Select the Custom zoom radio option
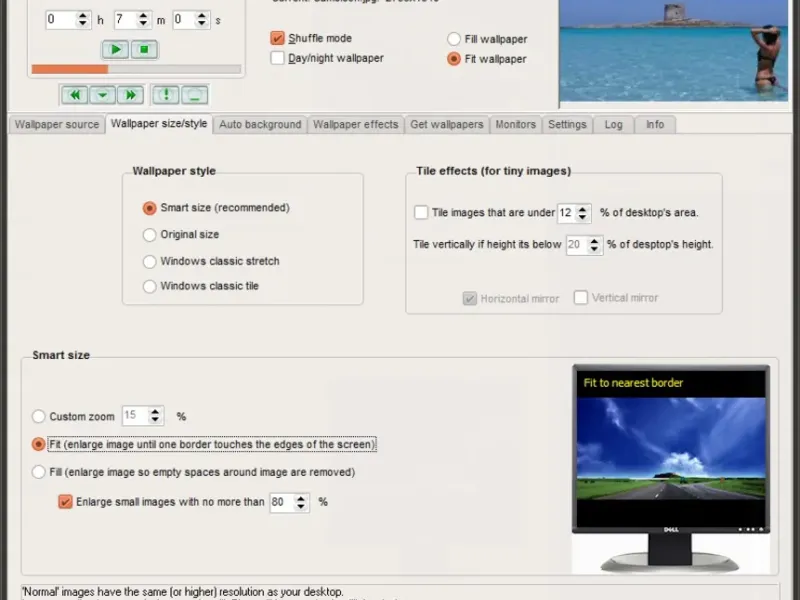The image size is (800, 600). (x=38, y=416)
